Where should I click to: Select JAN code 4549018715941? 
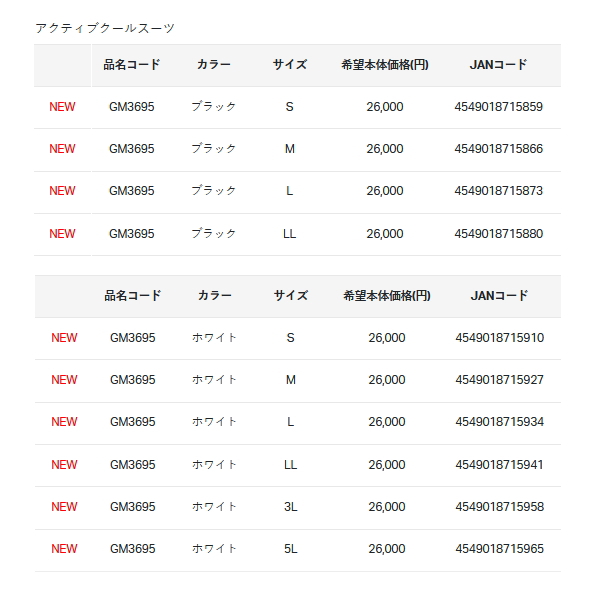[499, 465]
